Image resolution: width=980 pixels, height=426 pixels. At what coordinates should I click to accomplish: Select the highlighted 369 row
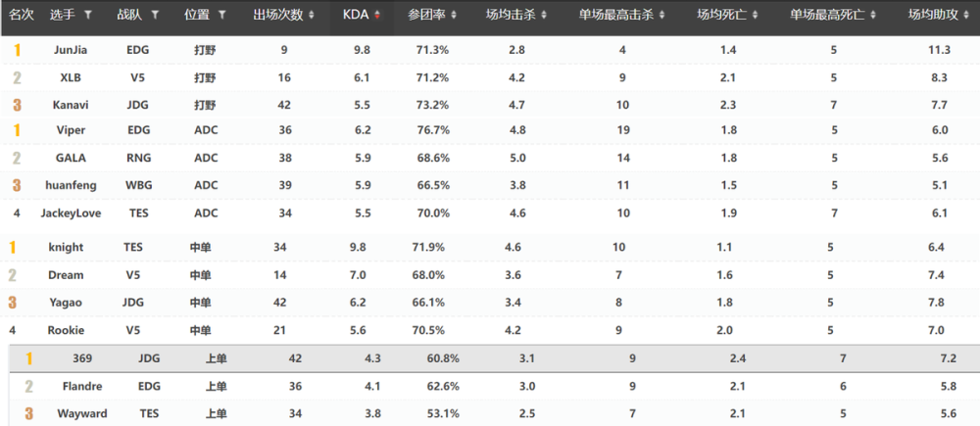click(x=490, y=358)
